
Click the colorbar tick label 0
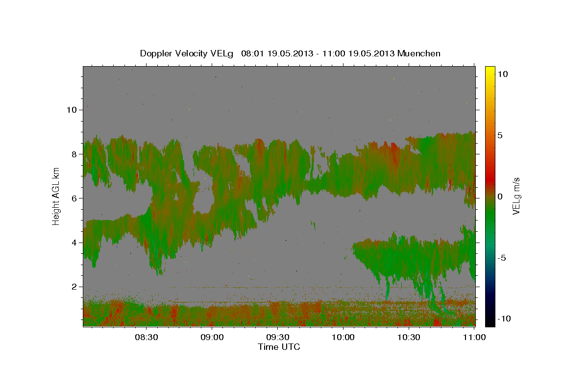[x=500, y=196]
